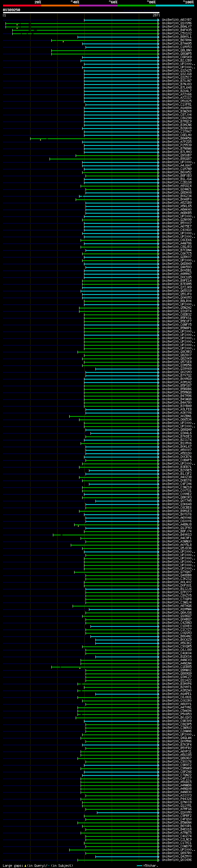Click the yellow gap marker in the UniRef100_B6TRH4 row
197x868 pixels.
[x=63, y=42]
